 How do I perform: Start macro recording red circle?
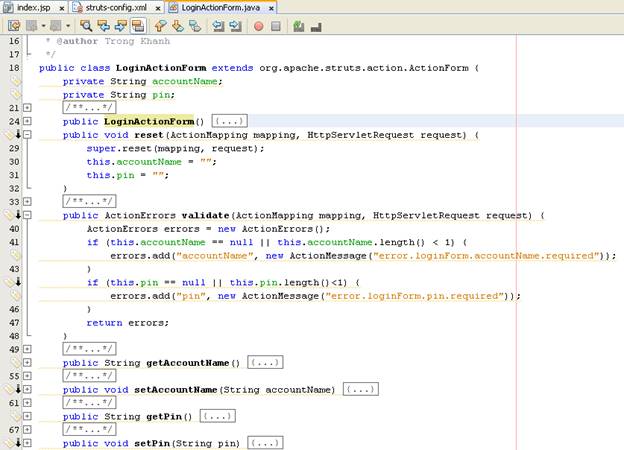tap(259, 26)
